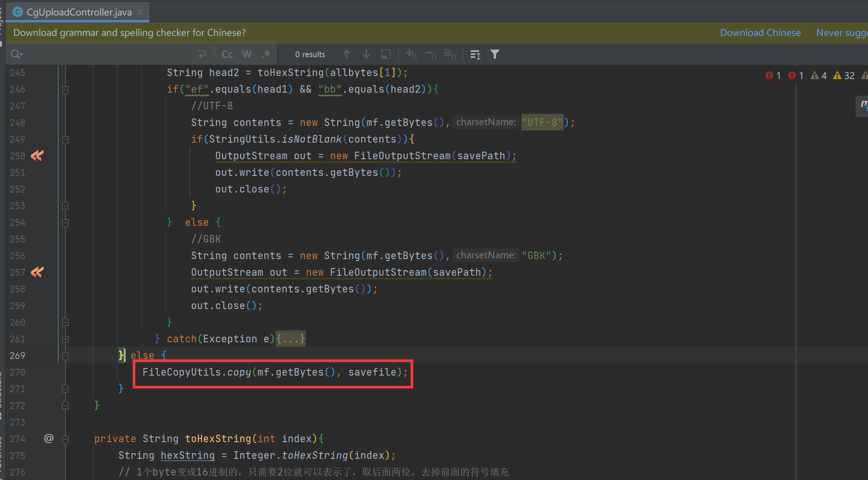Open search results in Find window icon

click(x=475, y=54)
